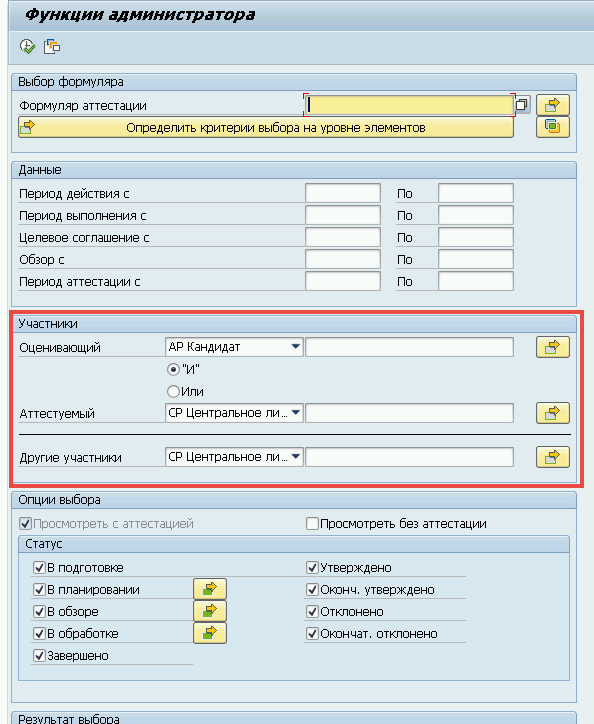Screen dimensions: 594x724
Task: Click the Формуляр аттестации input field
Action: (409, 105)
